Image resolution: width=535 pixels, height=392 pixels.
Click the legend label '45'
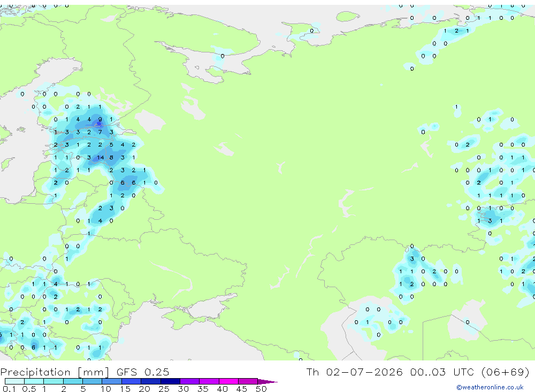(242, 389)
